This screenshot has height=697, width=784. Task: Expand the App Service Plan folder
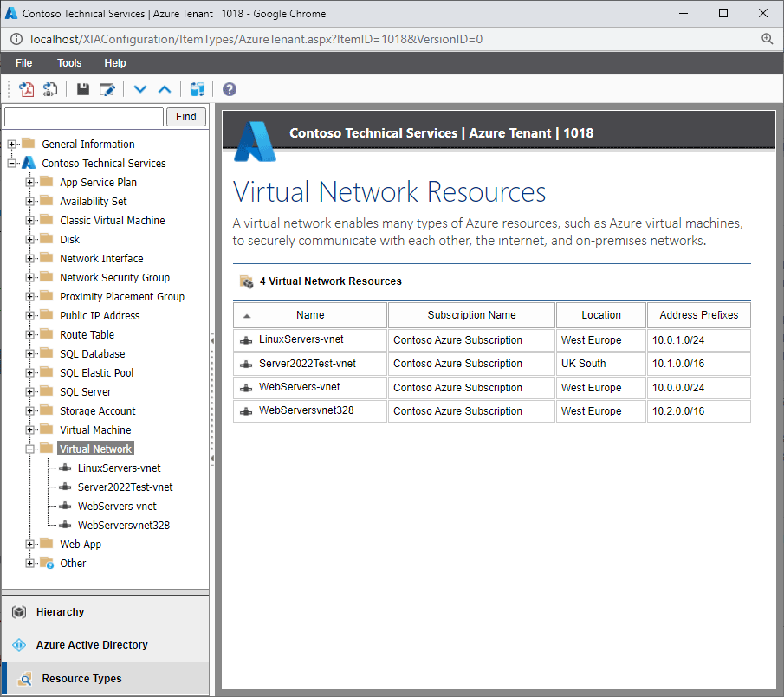coord(30,183)
